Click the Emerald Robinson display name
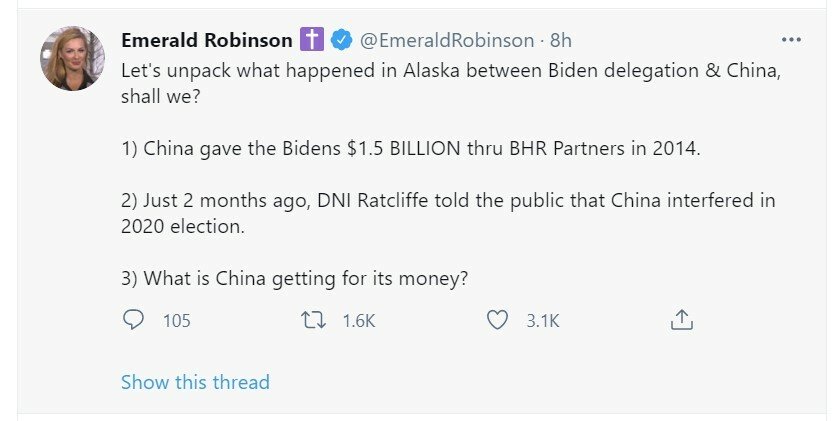 206,41
